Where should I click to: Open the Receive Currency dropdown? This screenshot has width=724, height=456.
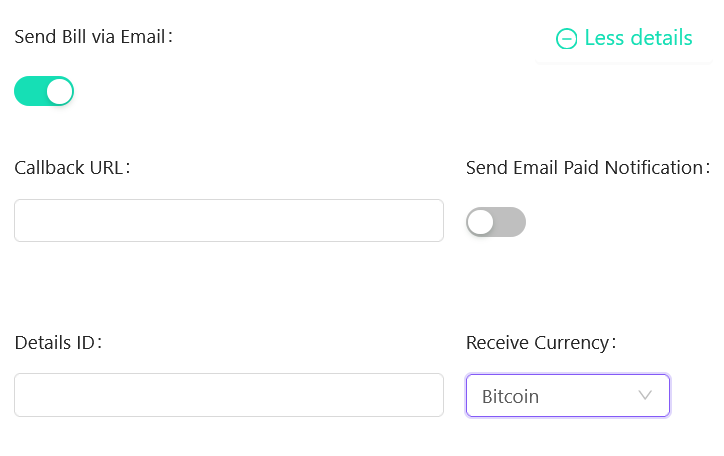pos(568,396)
